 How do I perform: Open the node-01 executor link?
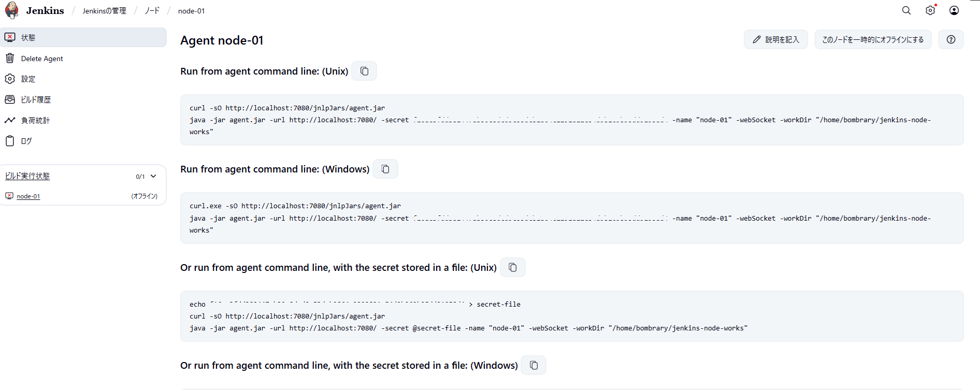tap(28, 196)
